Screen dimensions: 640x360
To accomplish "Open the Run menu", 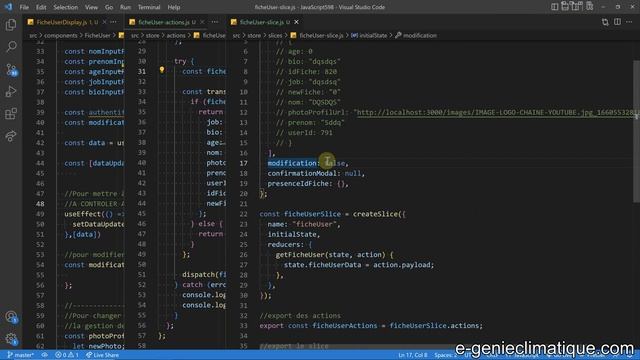I will point(125,7).
